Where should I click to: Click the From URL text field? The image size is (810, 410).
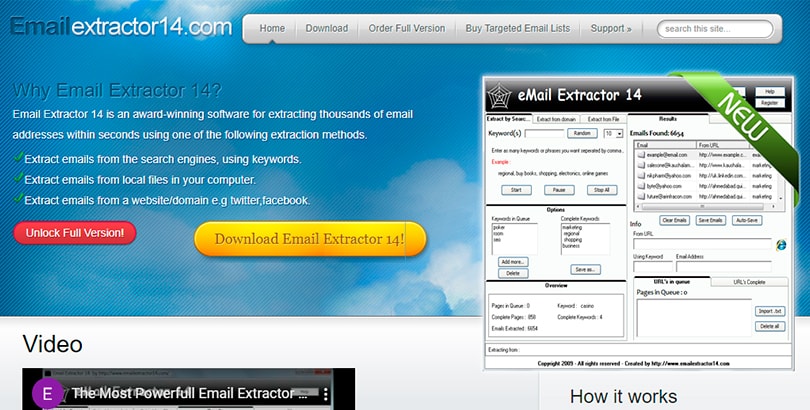pyautogui.click(x=702, y=244)
